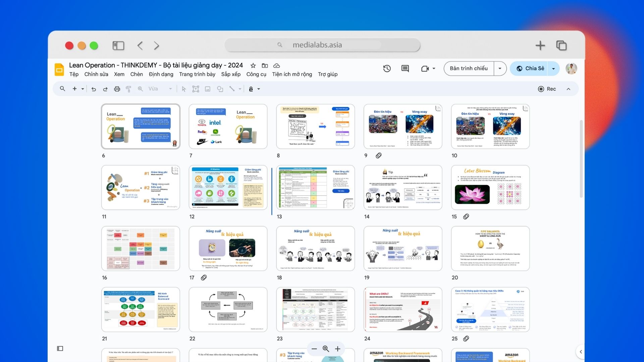Open the comments panel icon

coord(405,68)
